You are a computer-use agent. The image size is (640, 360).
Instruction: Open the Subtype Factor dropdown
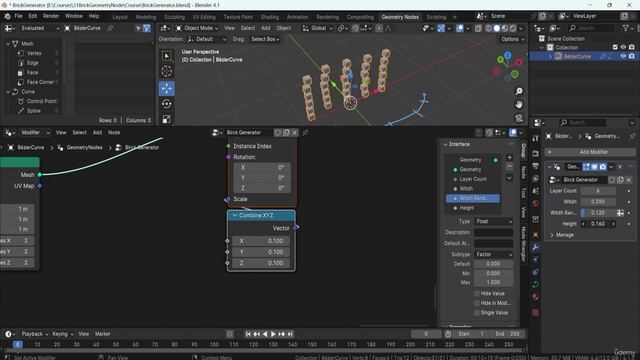point(493,254)
